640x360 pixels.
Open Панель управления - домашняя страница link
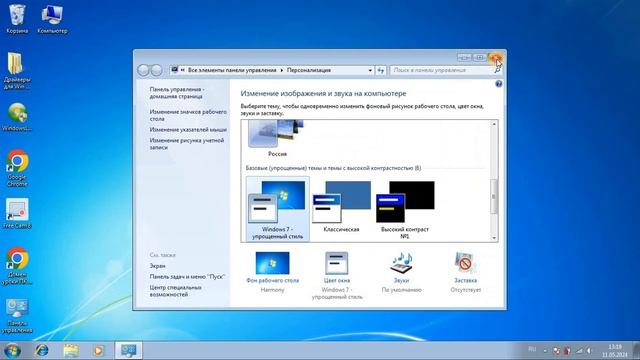click(x=177, y=93)
